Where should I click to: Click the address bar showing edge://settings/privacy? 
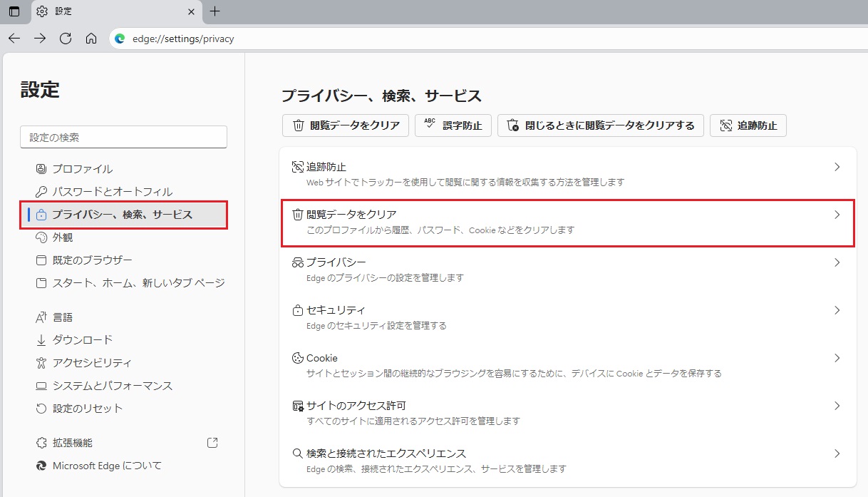(x=428, y=39)
